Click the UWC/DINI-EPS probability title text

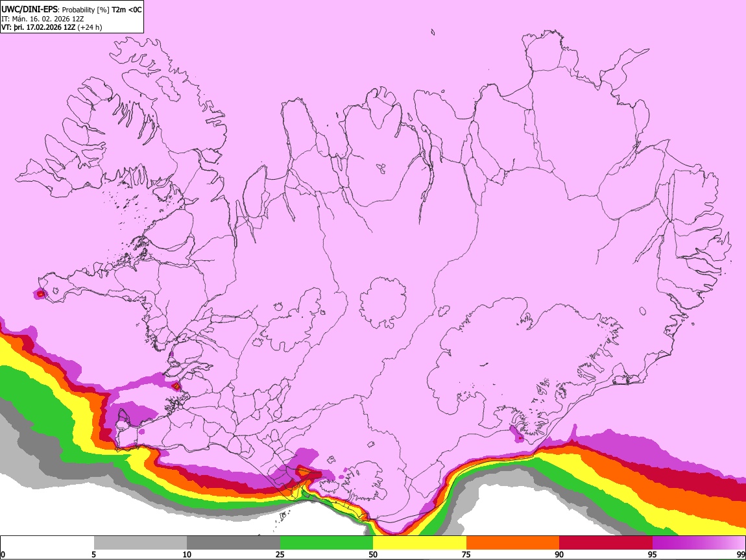pyautogui.click(x=71, y=10)
